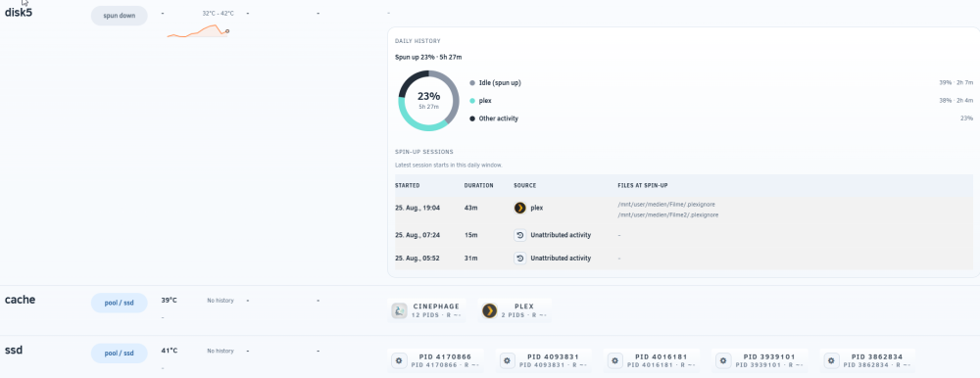Screen dimensions: 980x378
Task: Click the gear icon for PID 3939101
Action: point(724,360)
